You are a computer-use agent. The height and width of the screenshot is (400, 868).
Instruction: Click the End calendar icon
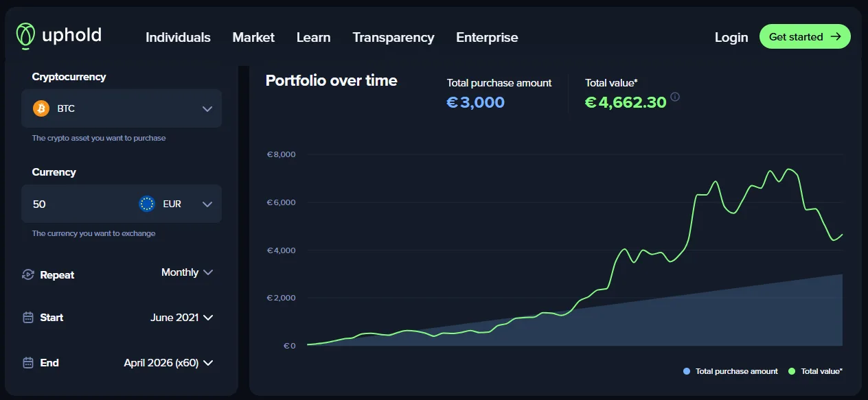(28, 363)
